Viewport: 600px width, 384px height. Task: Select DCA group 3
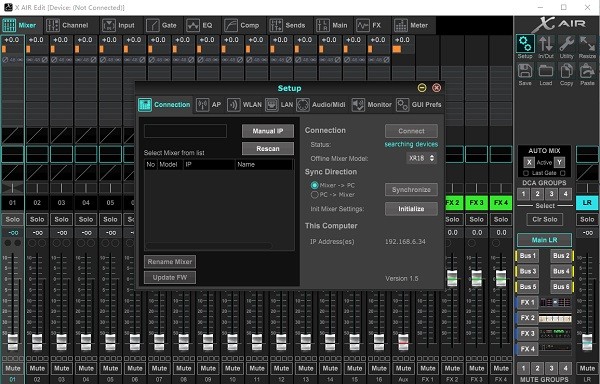click(551, 194)
